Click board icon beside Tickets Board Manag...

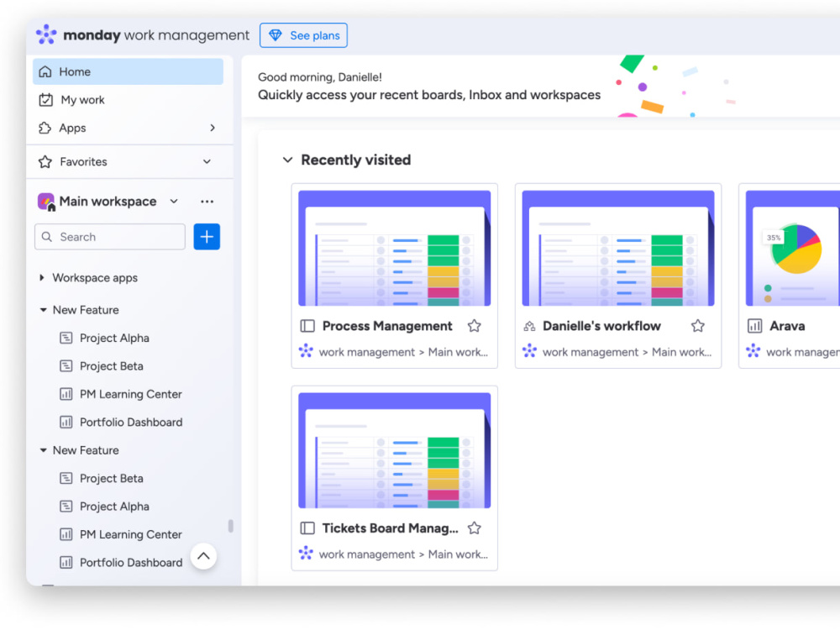click(307, 528)
